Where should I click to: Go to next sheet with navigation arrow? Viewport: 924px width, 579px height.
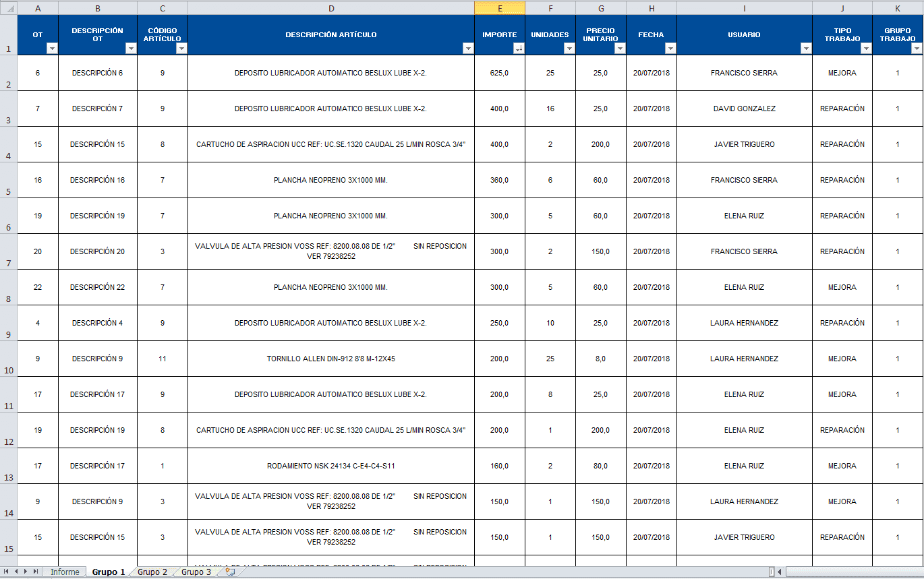(25, 572)
